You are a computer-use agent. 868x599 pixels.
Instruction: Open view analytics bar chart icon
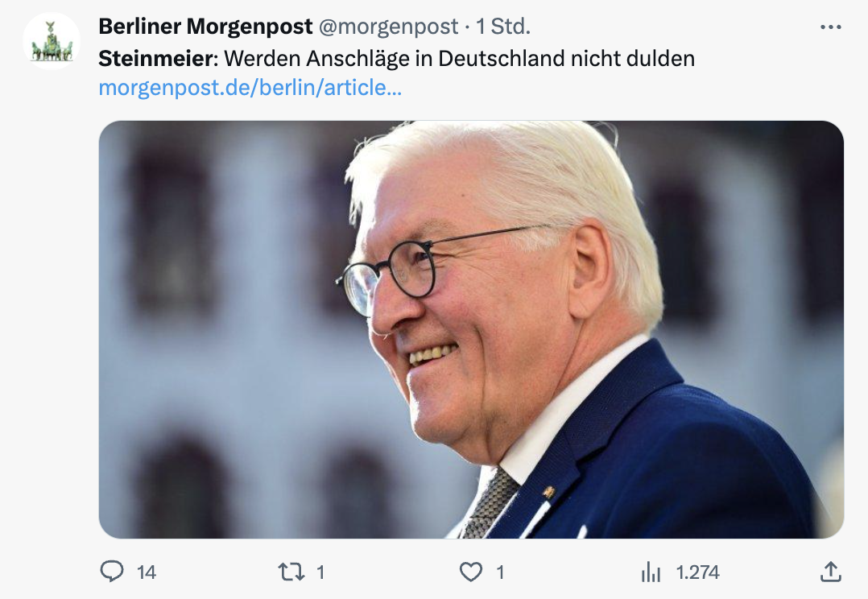(x=651, y=572)
